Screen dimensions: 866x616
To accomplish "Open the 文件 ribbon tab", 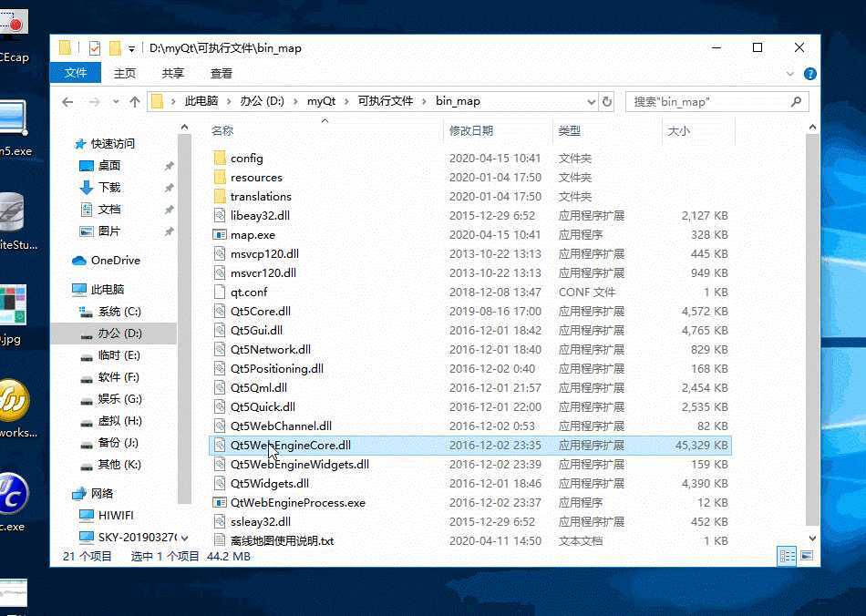I will (76, 73).
